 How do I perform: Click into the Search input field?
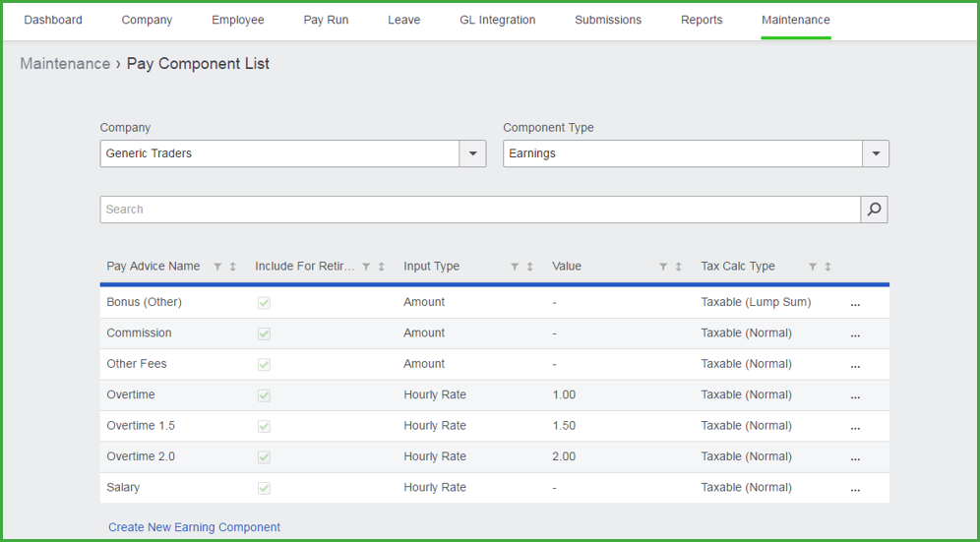click(480, 210)
